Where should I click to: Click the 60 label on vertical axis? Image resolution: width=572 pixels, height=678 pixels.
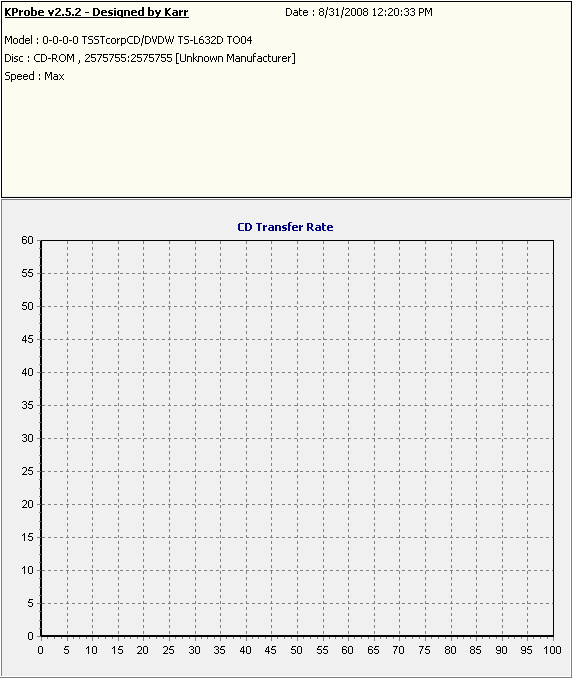pos(27,240)
